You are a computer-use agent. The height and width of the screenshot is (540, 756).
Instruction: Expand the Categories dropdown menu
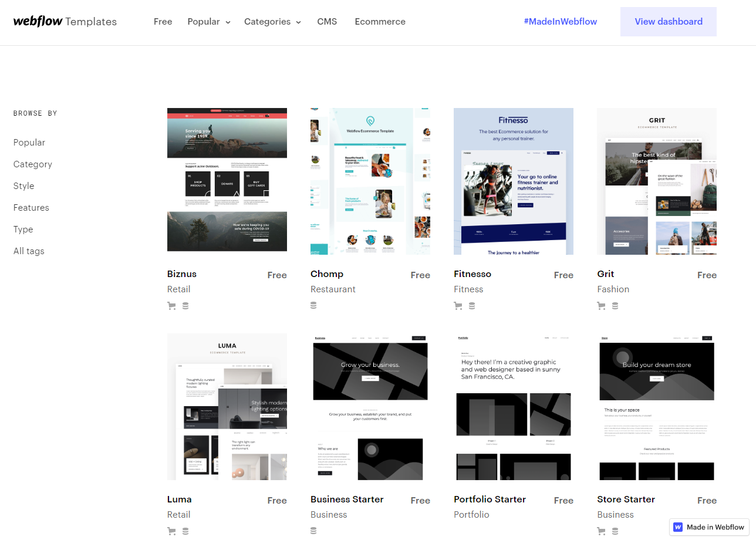(272, 22)
